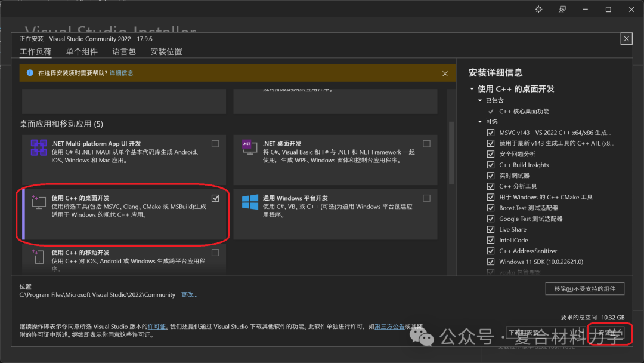This screenshot has height=363, width=644.
Task: Collapse the 已包含 section
Action: pyautogui.click(x=479, y=100)
